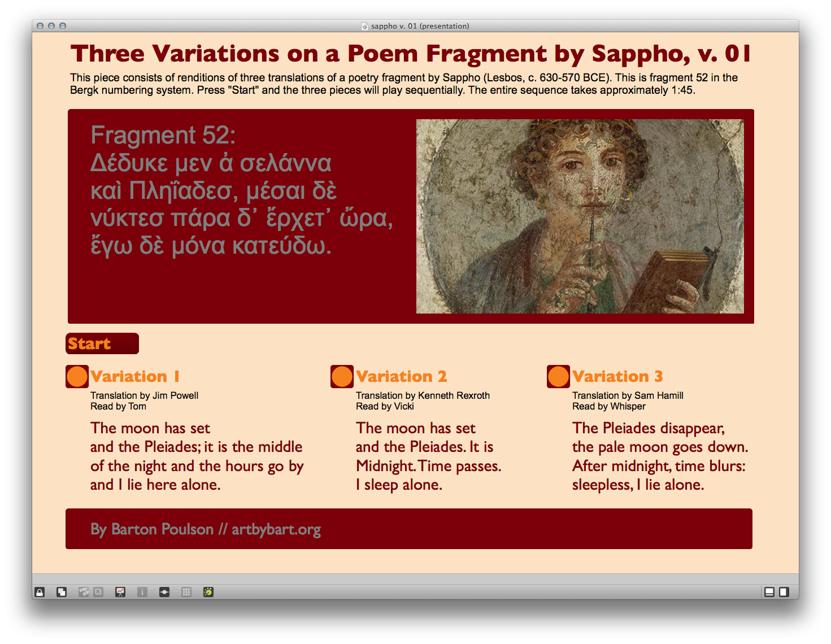Click 'and I lie here alone.' line
831x644 pixels.
(x=155, y=485)
